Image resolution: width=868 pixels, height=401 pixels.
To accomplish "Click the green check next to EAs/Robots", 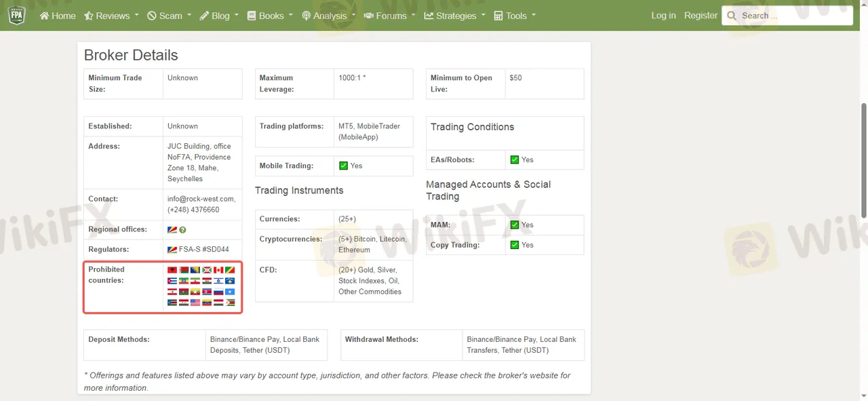I will pyautogui.click(x=515, y=159).
